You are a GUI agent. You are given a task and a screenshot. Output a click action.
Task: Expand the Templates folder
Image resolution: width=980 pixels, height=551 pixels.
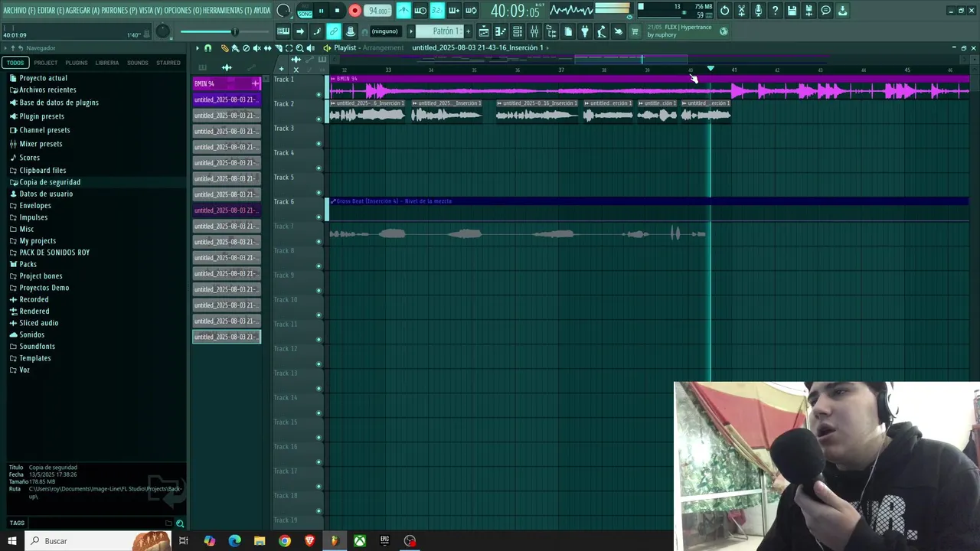pyautogui.click(x=35, y=358)
